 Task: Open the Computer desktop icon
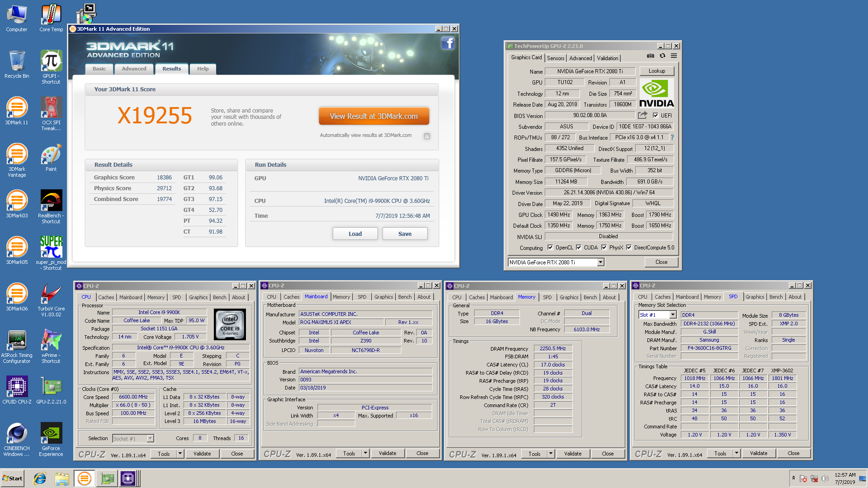(17, 19)
